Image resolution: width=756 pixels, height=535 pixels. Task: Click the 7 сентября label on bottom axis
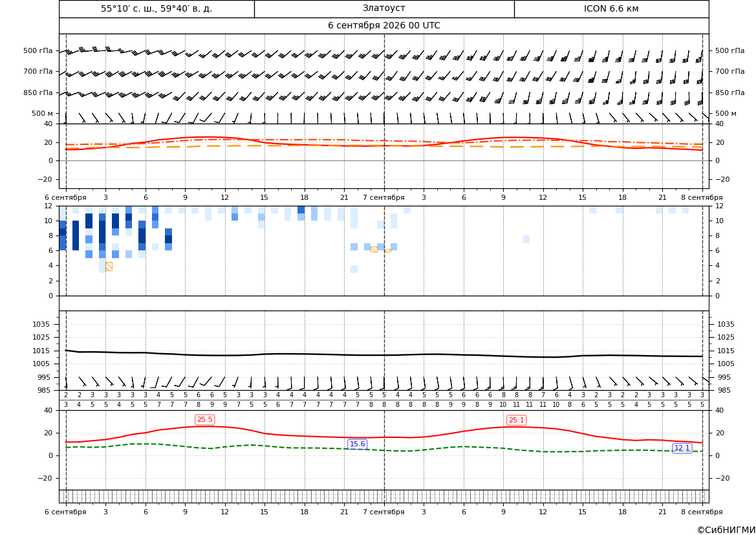pyautogui.click(x=383, y=512)
